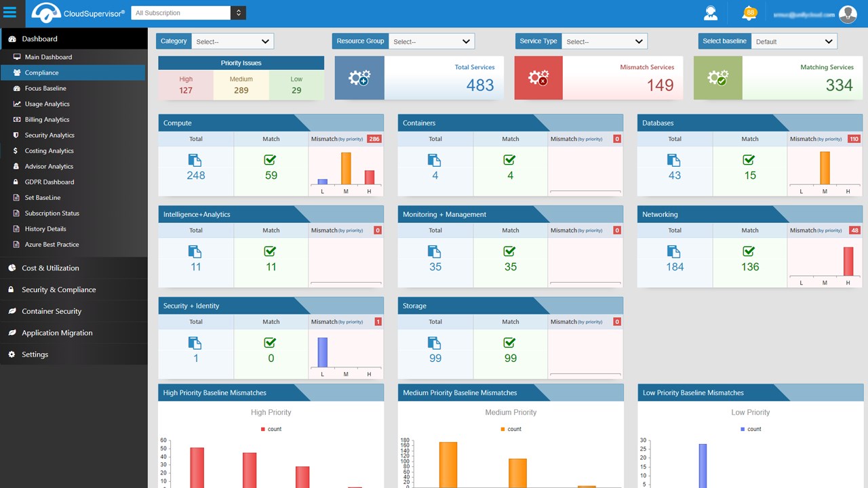Click the Containers total documents icon
Image resolution: width=868 pixels, height=488 pixels.
tap(435, 160)
